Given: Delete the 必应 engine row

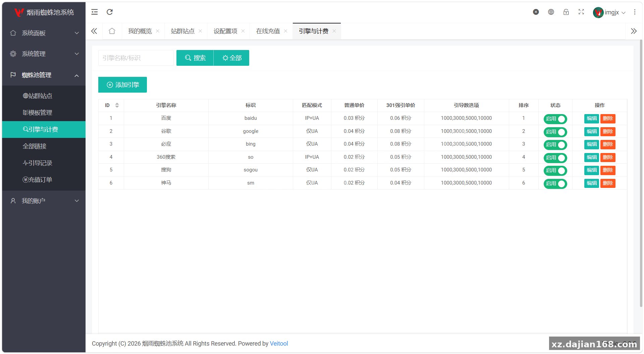Looking at the screenshot, I should point(608,144).
